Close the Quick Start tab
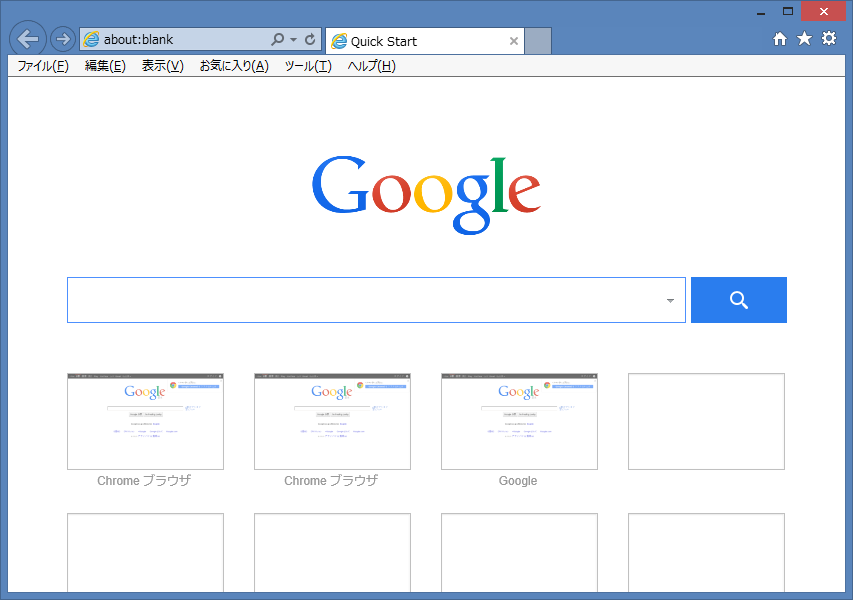 (514, 41)
